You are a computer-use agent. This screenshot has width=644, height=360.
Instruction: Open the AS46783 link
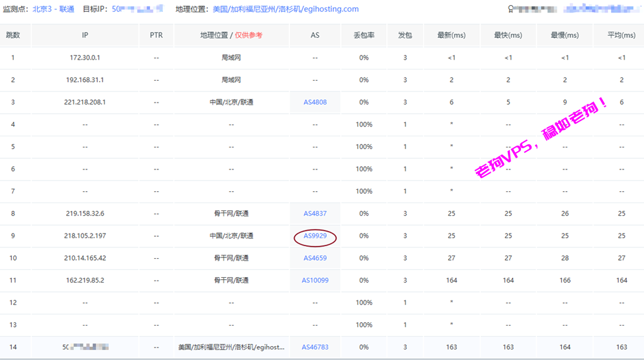pos(315,347)
